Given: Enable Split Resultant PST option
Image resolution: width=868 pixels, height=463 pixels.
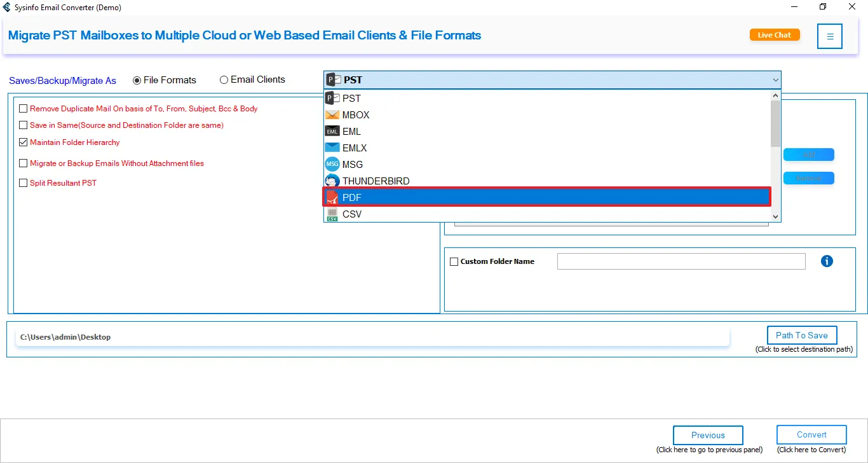Looking at the screenshot, I should point(24,183).
